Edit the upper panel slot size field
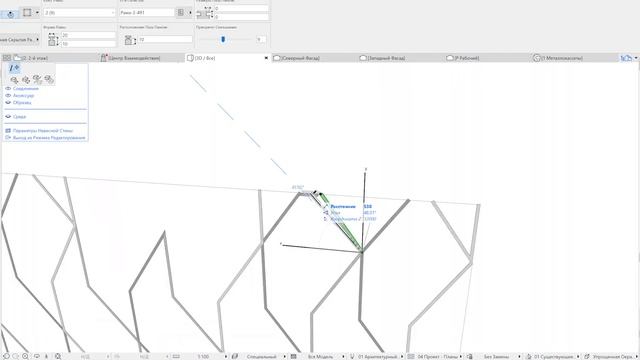 [241, 8]
